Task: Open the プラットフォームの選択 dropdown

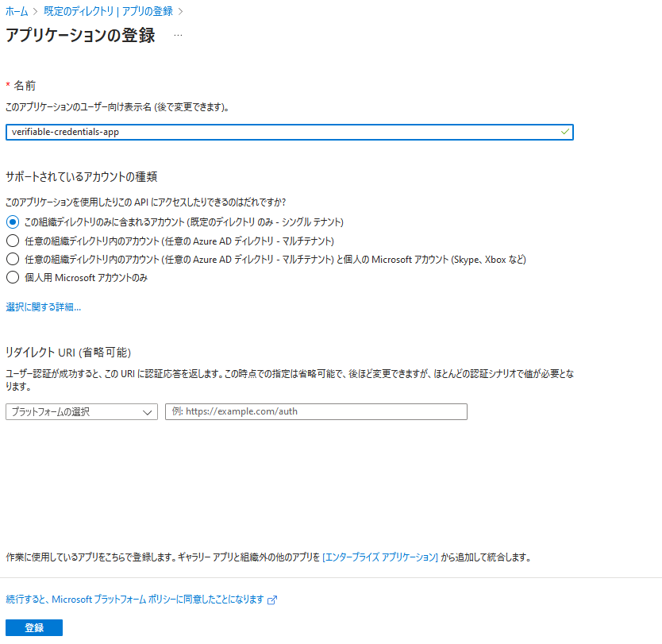Action: (x=81, y=411)
